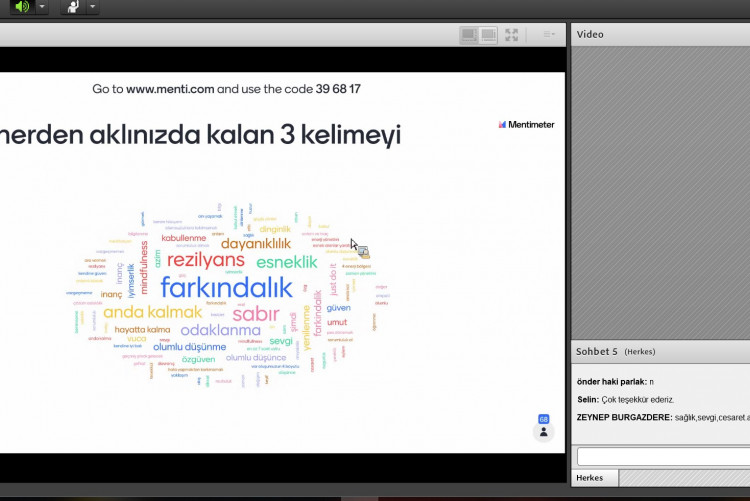Click the Video pod title bar
The image size is (750, 501).
pyautogui.click(x=660, y=34)
